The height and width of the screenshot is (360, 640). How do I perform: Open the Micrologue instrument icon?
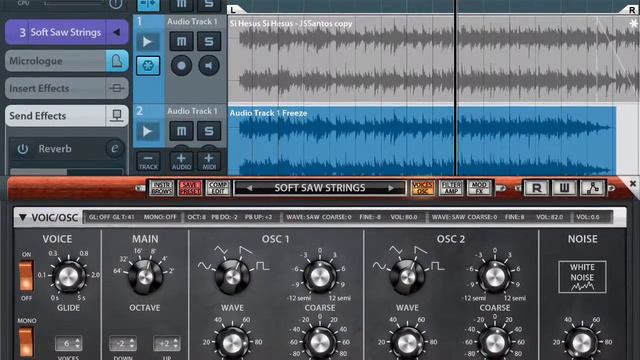point(117,61)
